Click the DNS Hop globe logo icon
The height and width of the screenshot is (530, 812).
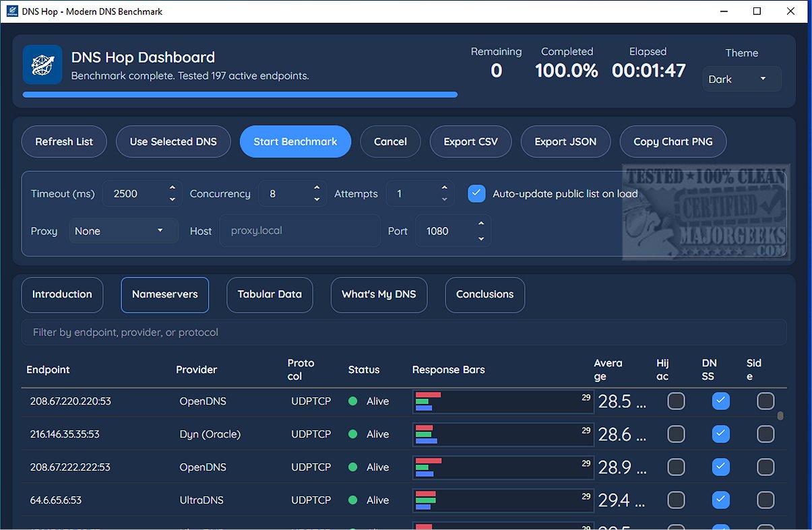click(x=42, y=65)
